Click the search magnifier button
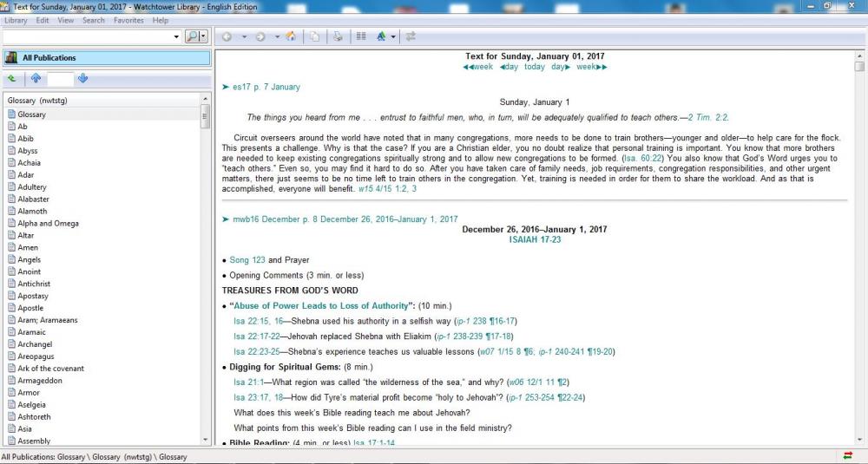The width and height of the screenshot is (868, 464). pyautogui.click(x=192, y=36)
